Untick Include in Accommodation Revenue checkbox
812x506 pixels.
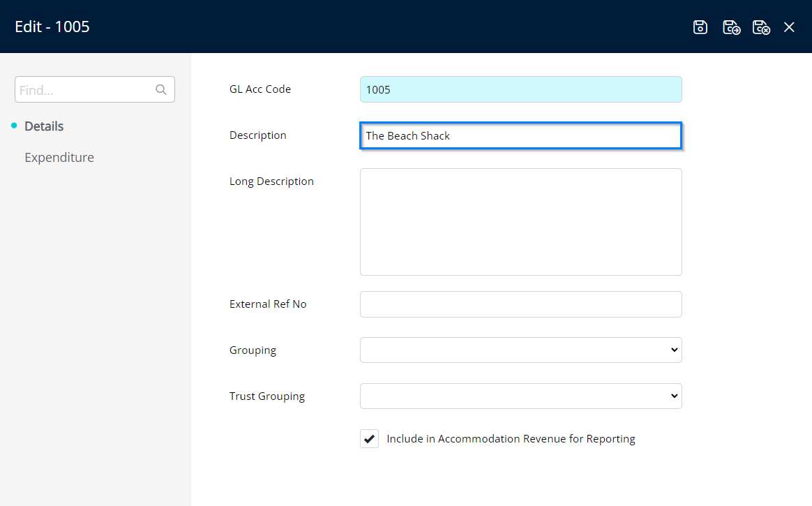tap(369, 439)
